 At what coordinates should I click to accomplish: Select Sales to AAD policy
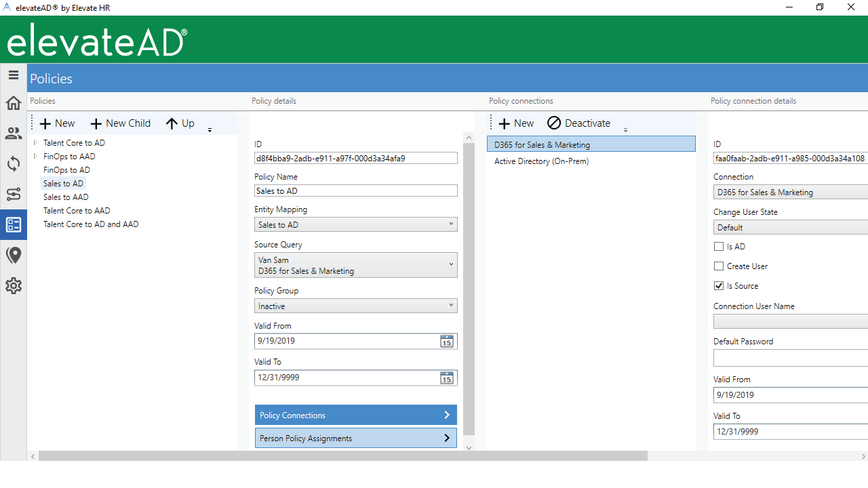66,197
